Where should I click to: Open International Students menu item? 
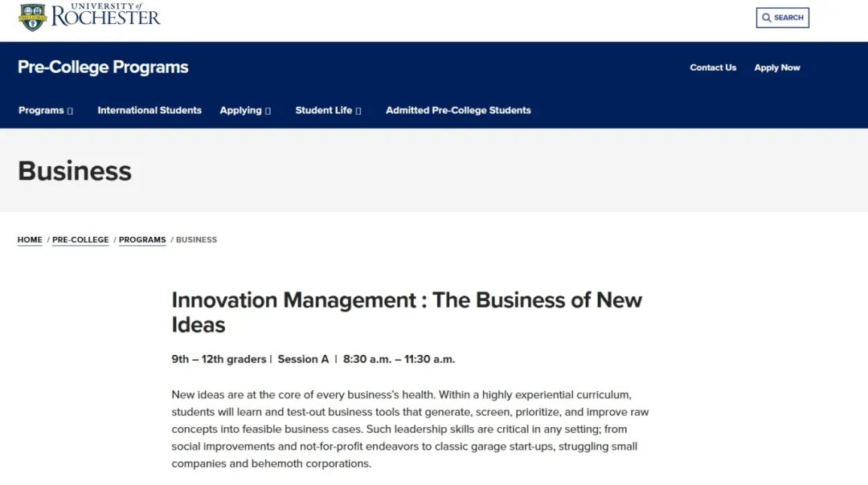click(x=149, y=110)
